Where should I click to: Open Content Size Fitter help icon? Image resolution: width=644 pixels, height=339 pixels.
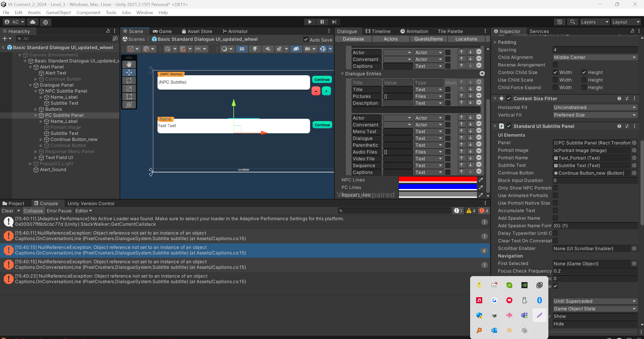(619, 98)
